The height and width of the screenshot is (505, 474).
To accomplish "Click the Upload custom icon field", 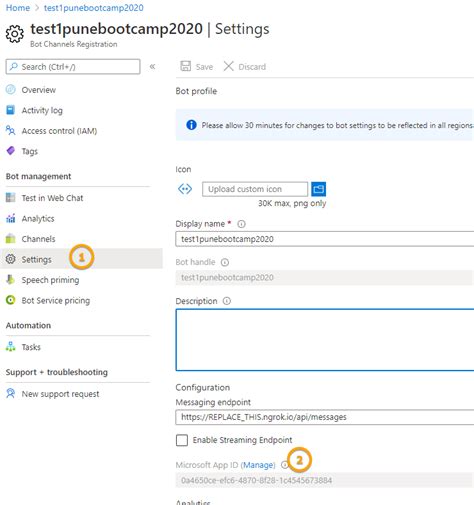I will pyautogui.click(x=255, y=189).
